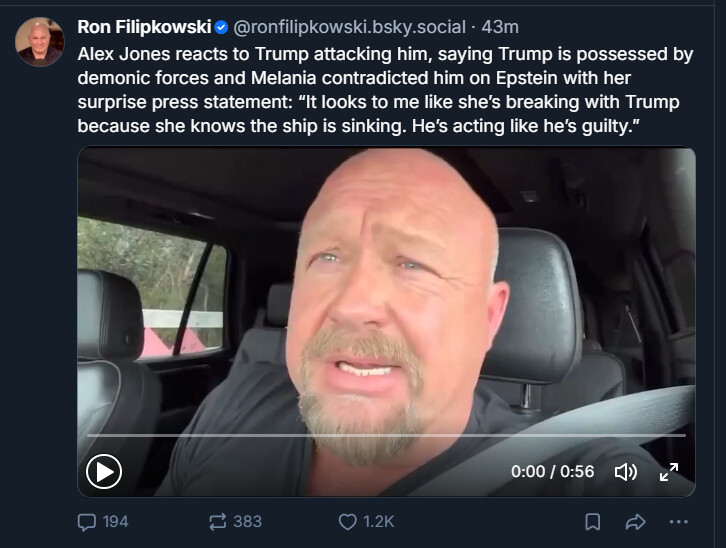Click the reply speech bubble icon
The width and height of the screenshot is (726, 548).
[87, 521]
